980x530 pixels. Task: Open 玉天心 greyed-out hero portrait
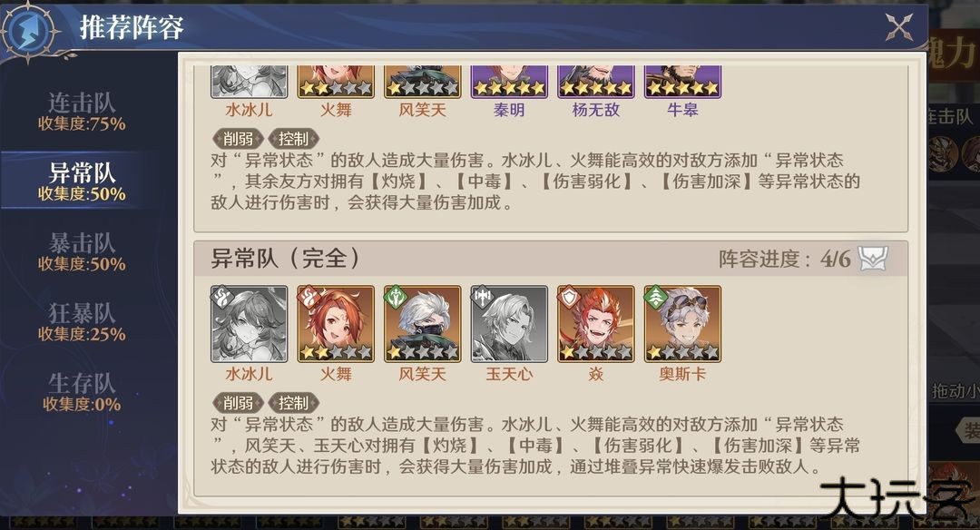(509, 324)
